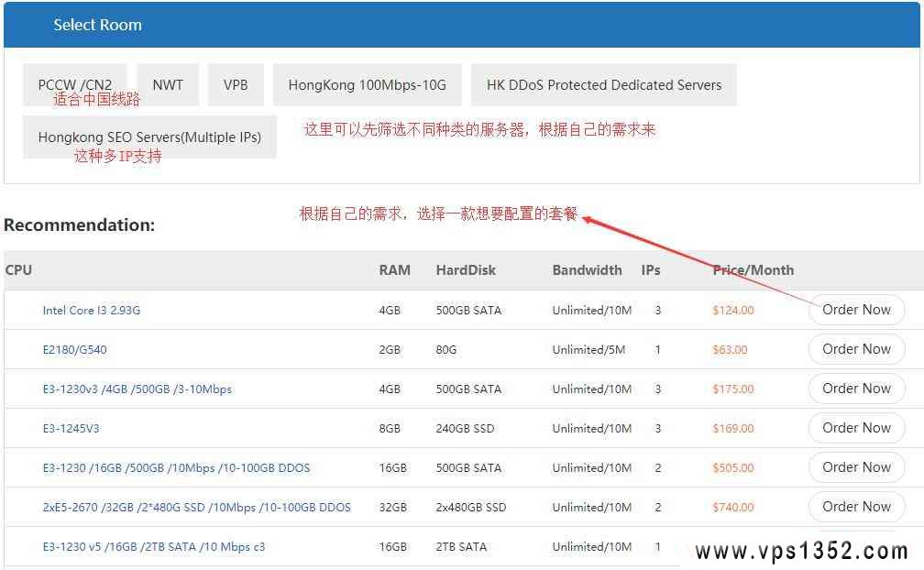Click Order Now for the E2180/G540 plan

[856, 349]
